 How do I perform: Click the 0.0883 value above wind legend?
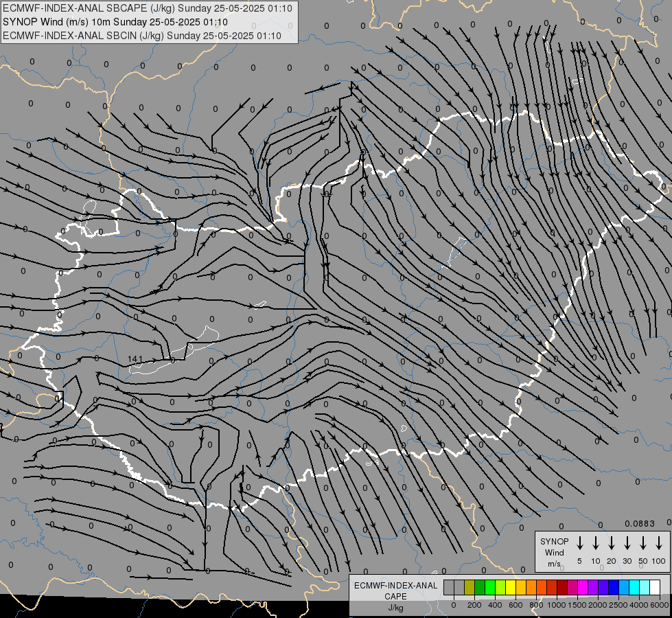tap(640, 524)
